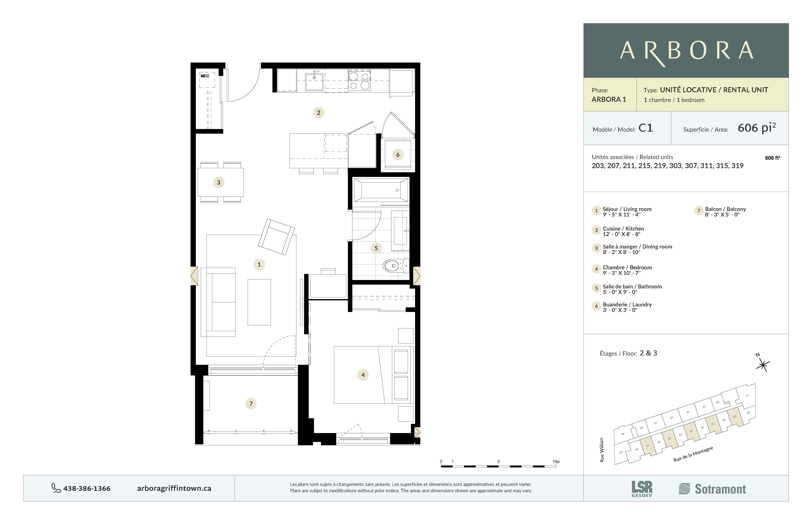Click room marker 3 on dining table
Viewport: 812px width, 525px height.
tap(219, 182)
